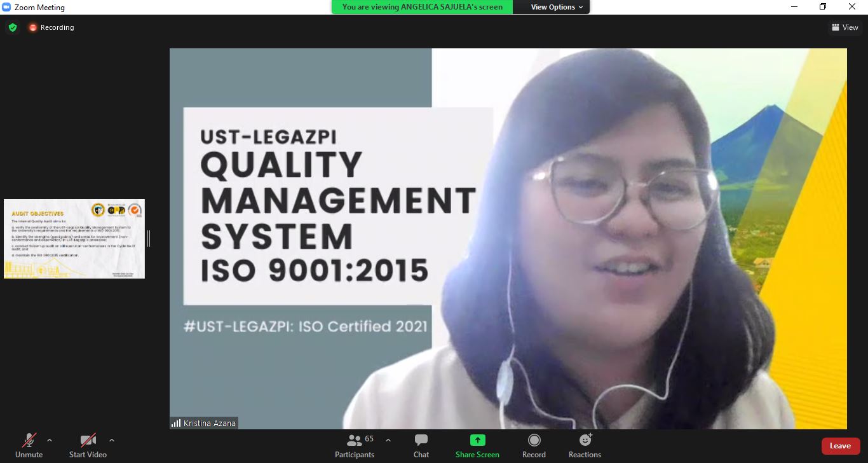Open the Chat panel
This screenshot has height=463, width=868.
point(421,445)
